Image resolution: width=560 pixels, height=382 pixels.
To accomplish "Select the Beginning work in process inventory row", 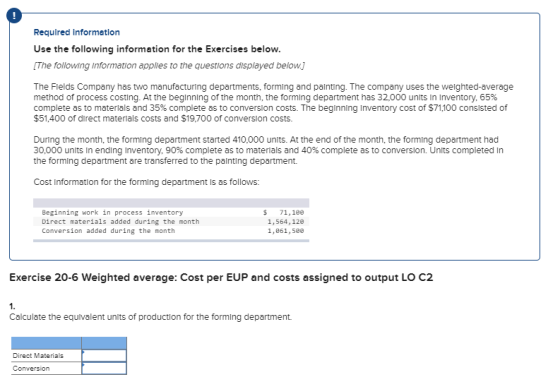I will [x=171, y=212].
